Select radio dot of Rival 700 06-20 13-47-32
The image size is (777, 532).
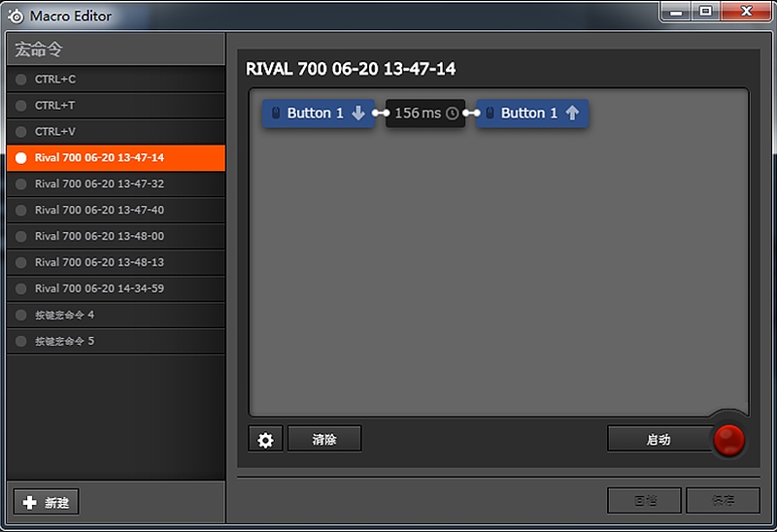click(x=20, y=184)
